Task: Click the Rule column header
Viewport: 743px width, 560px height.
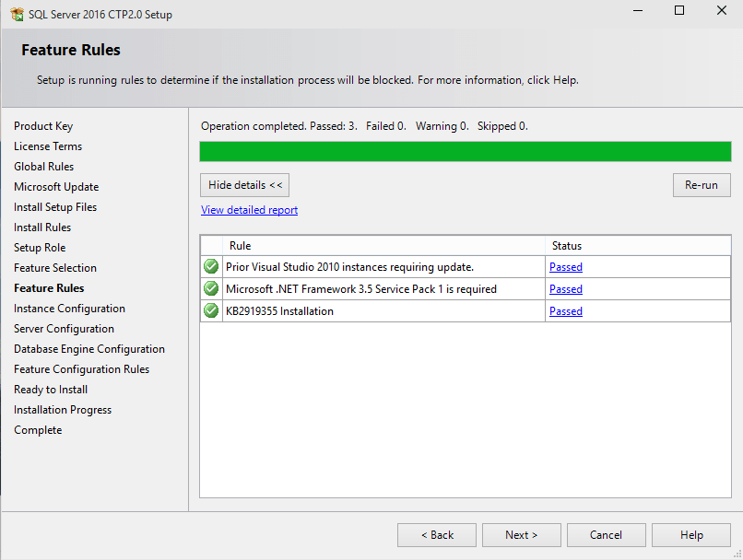Action: [x=383, y=246]
